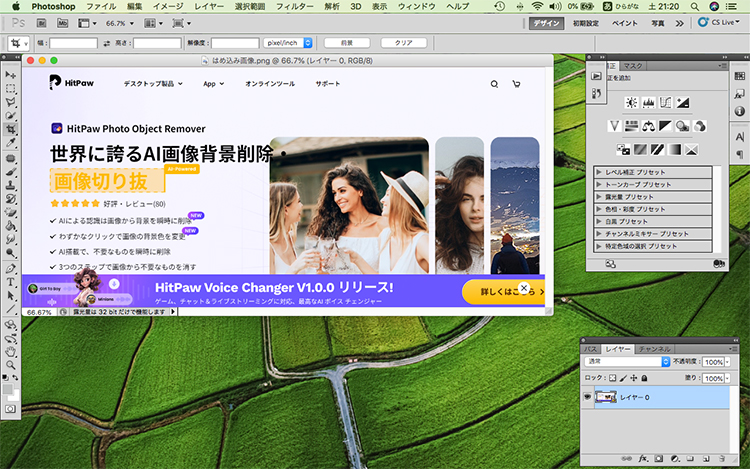Select the Paint Bucket tool
750x469 pixels.
tap(11, 226)
